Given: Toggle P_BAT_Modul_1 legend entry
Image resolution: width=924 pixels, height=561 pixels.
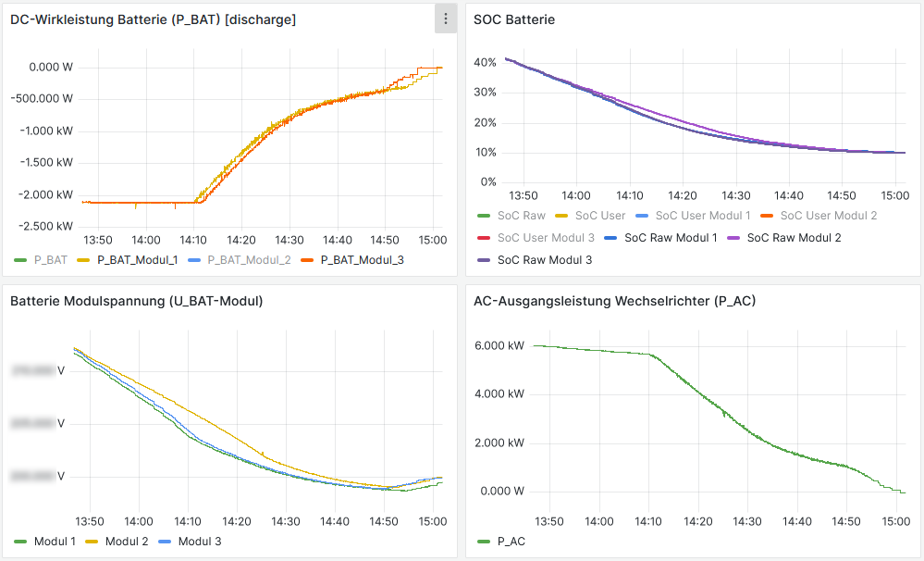Looking at the screenshot, I should click(x=137, y=260).
